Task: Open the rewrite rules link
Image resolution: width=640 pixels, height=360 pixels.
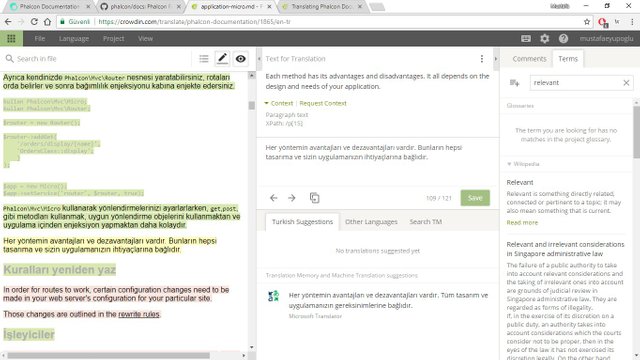Action: pyautogui.click(x=139, y=314)
